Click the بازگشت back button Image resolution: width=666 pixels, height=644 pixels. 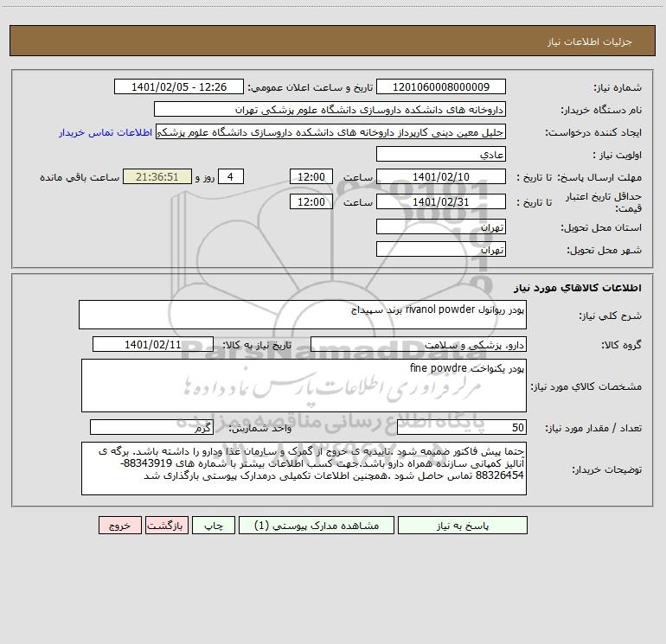166,526
